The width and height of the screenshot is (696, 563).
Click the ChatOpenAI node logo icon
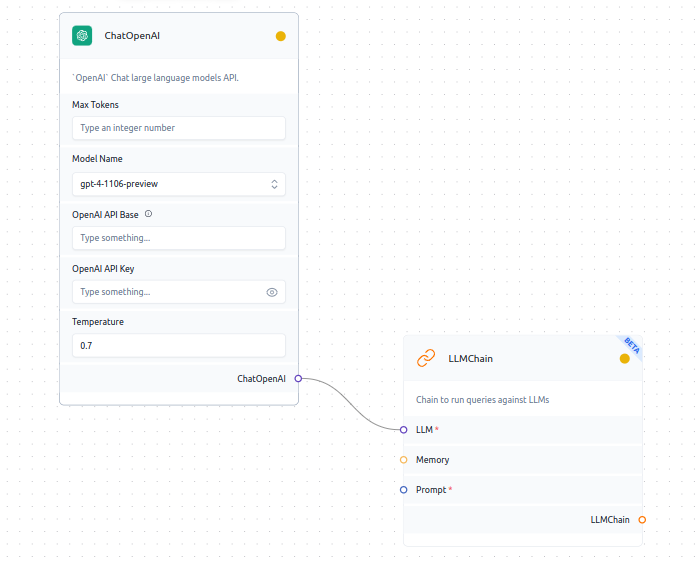[x=82, y=36]
